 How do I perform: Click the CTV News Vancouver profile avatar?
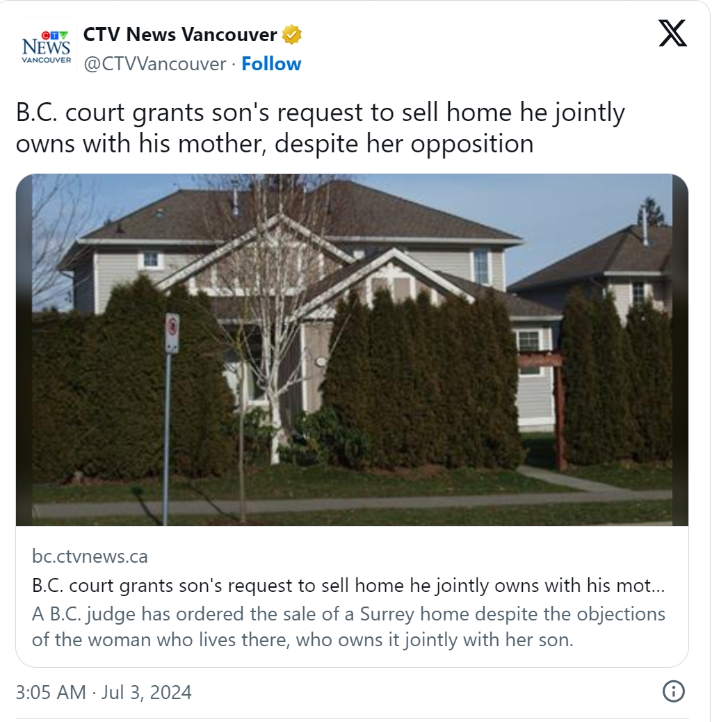[47, 48]
